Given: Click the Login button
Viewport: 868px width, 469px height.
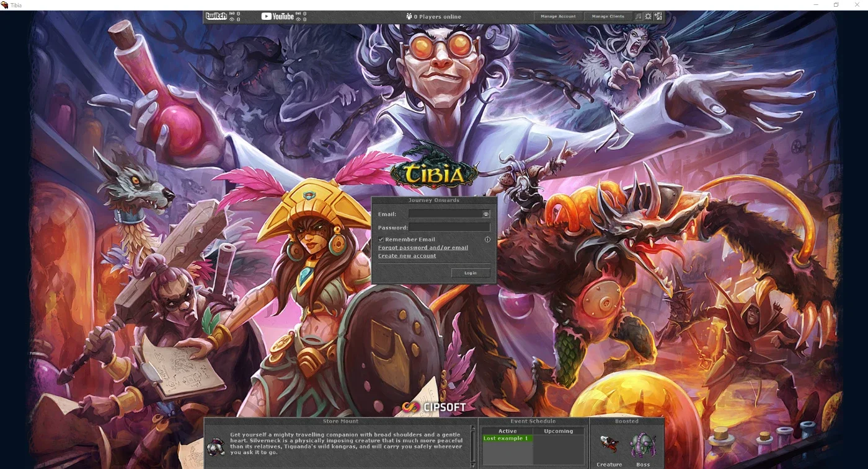Looking at the screenshot, I should (471, 273).
